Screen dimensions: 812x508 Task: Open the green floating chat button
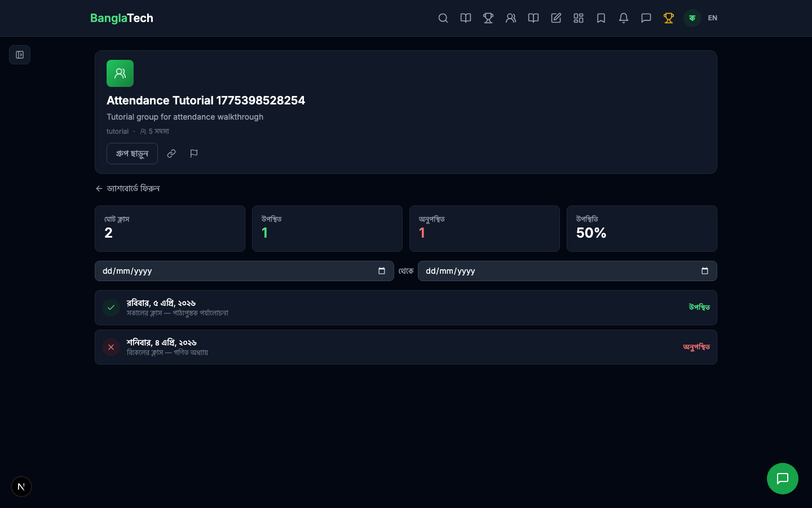(x=783, y=479)
